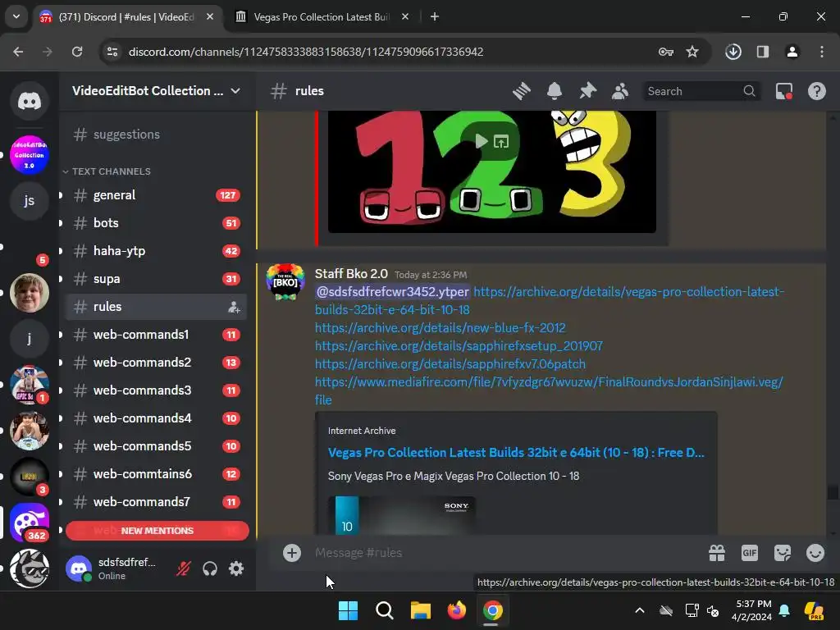
Task: Open notification settings bell icon
Action: [555, 91]
